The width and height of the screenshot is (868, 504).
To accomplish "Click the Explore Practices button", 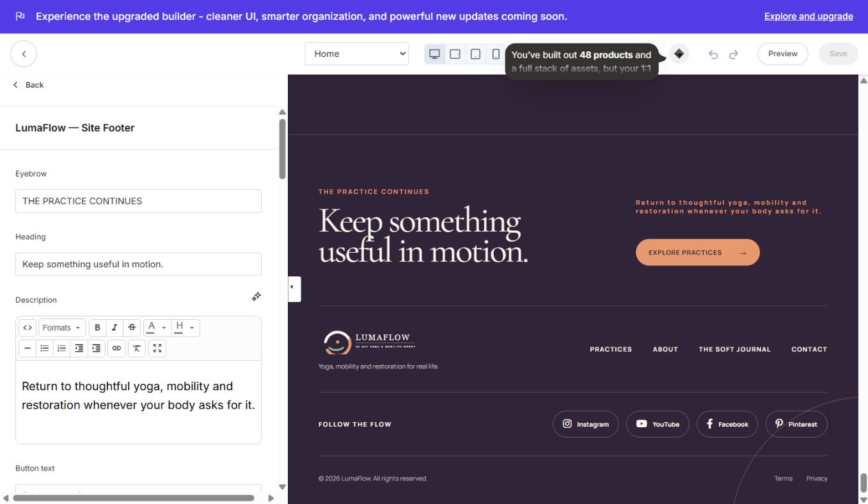I will tap(698, 253).
